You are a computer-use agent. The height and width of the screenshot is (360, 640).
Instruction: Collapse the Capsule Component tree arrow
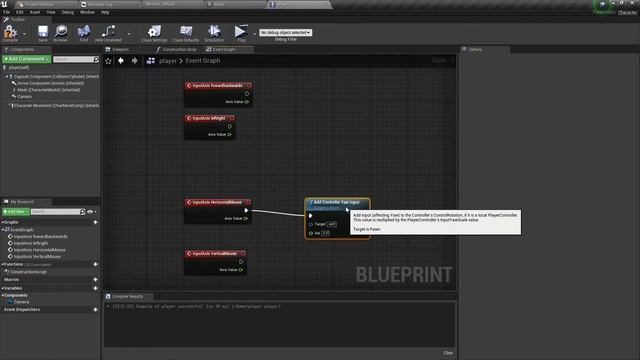[x=7, y=76]
